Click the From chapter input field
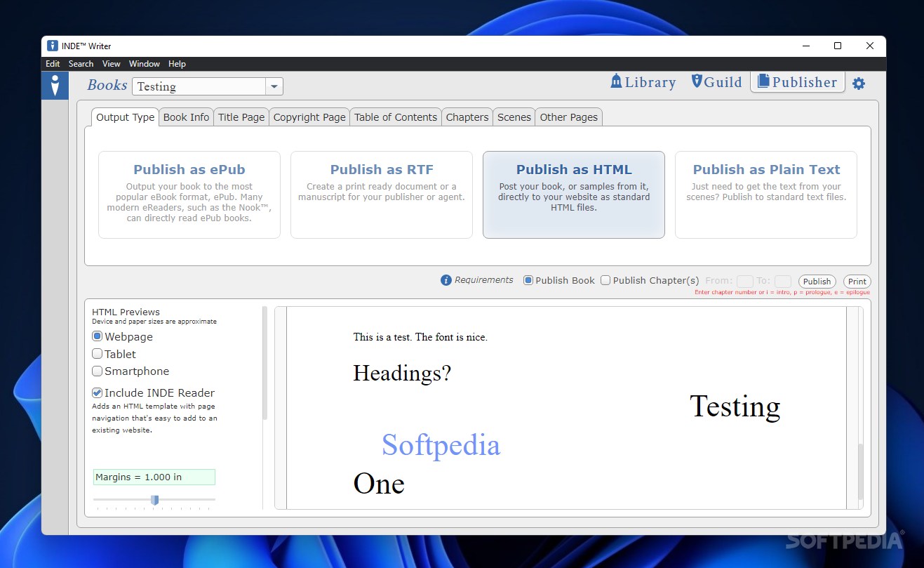This screenshot has width=924, height=568. click(744, 281)
